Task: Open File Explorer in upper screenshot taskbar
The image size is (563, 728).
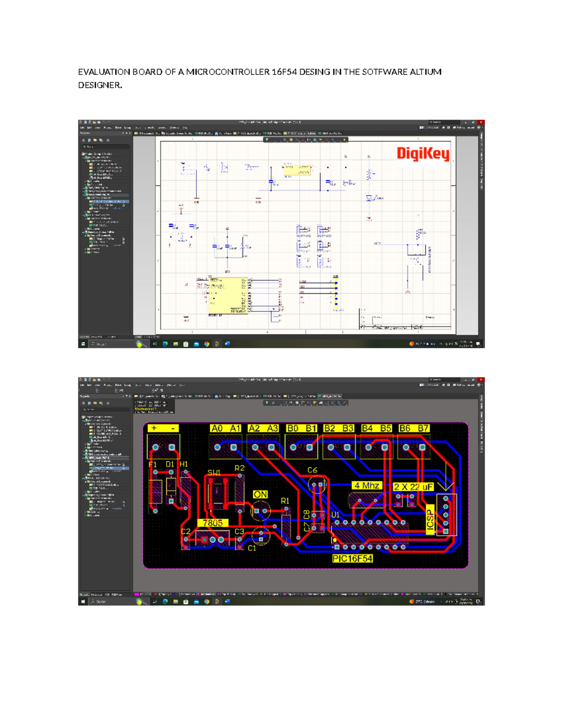Action: [175, 344]
